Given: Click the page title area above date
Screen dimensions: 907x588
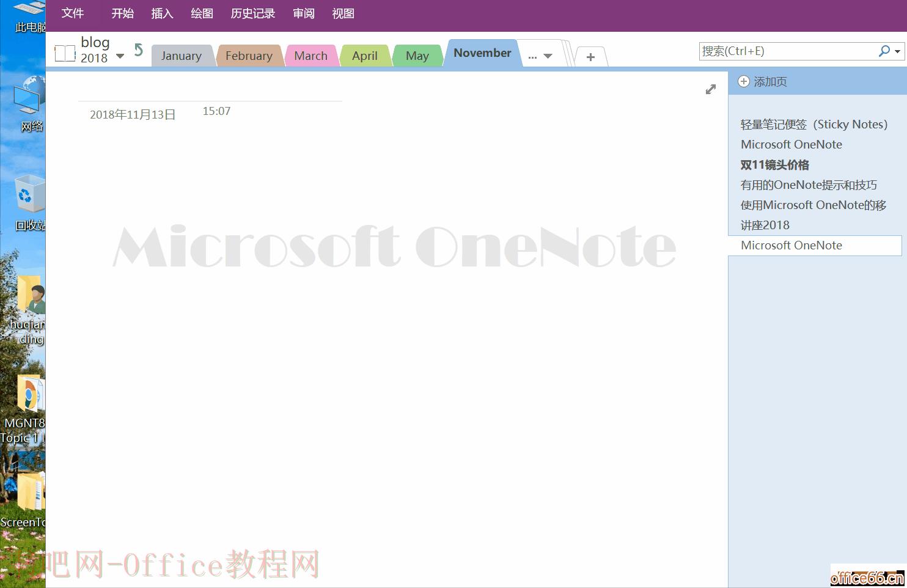Looking at the screenshot, I should (x=210, y=89).
